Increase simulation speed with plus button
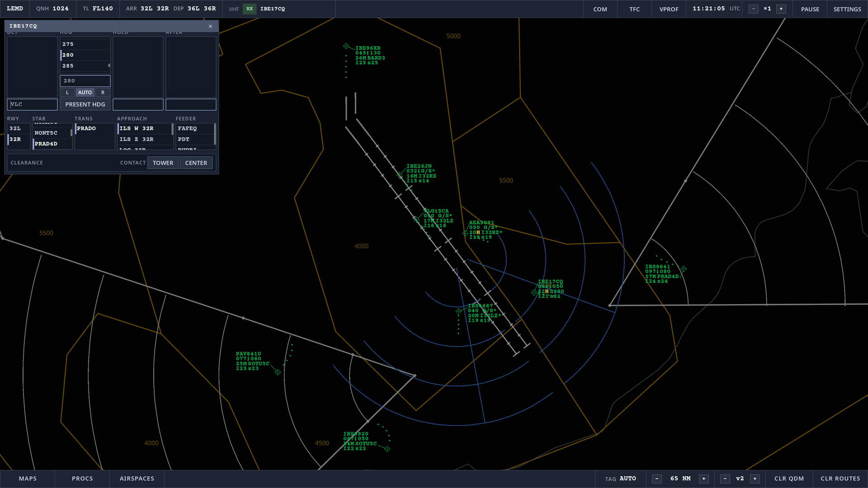Viewport: 868px width, 488px height. (x=781, y=9)
